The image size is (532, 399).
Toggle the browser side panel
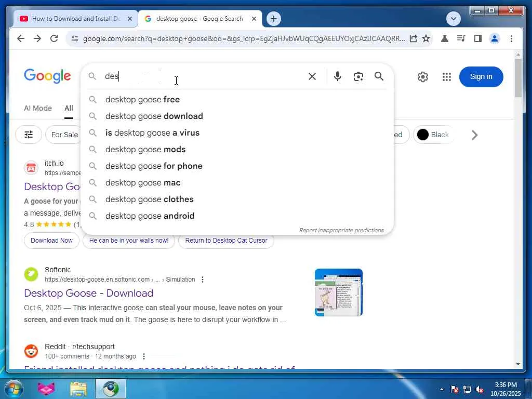pos(478,38)
